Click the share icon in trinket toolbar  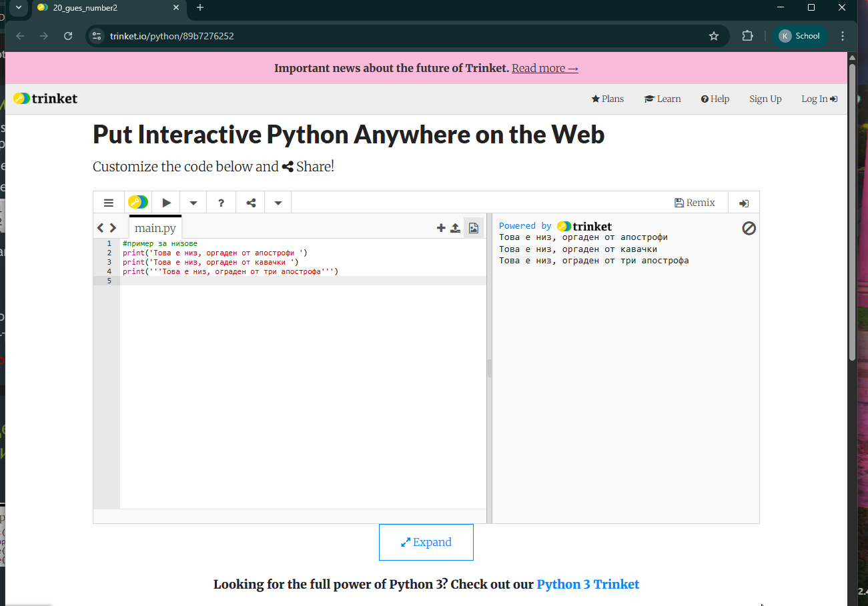251,203
